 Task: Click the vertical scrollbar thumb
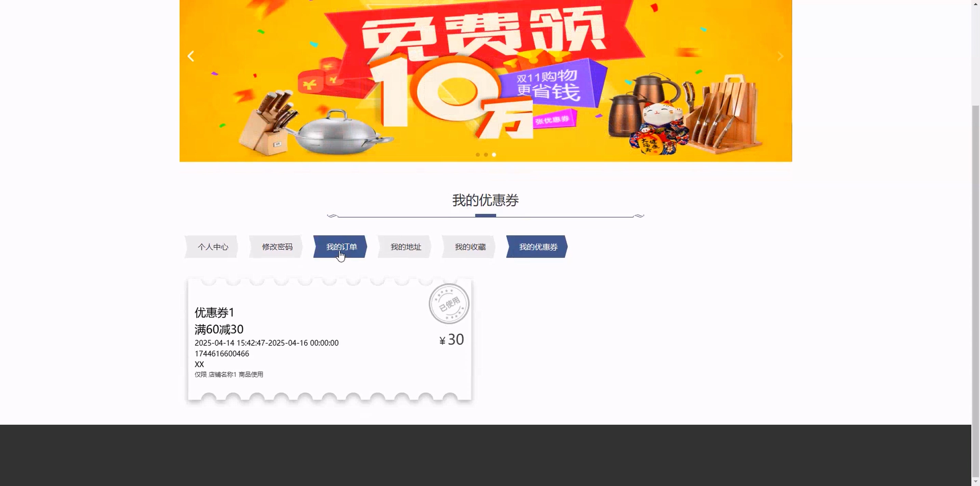pos(976,291)
